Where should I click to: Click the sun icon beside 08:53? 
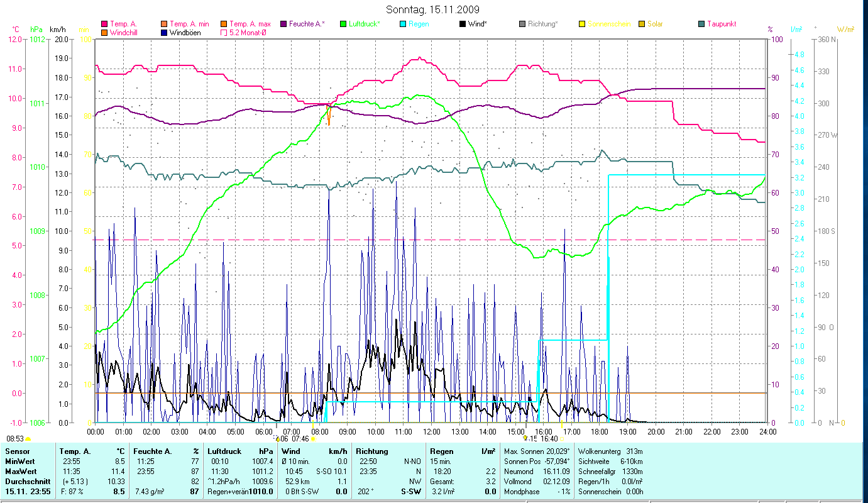pos(28,439)
